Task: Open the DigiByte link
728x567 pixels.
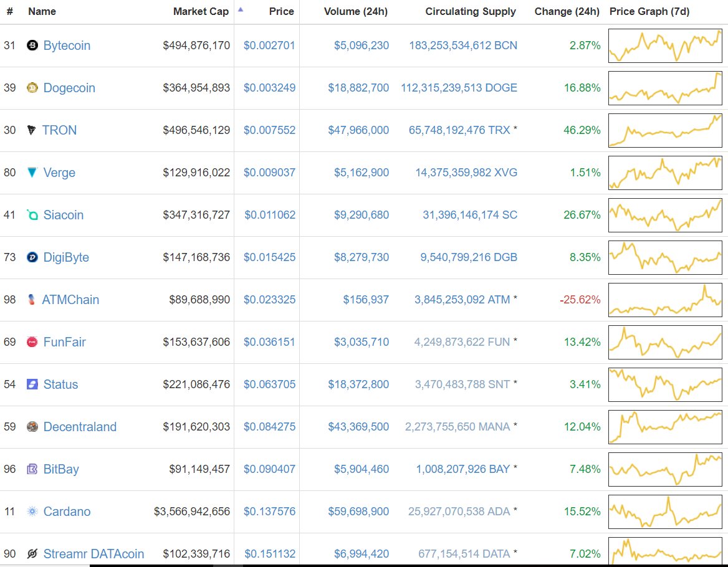Action: (x=66, y=257)
